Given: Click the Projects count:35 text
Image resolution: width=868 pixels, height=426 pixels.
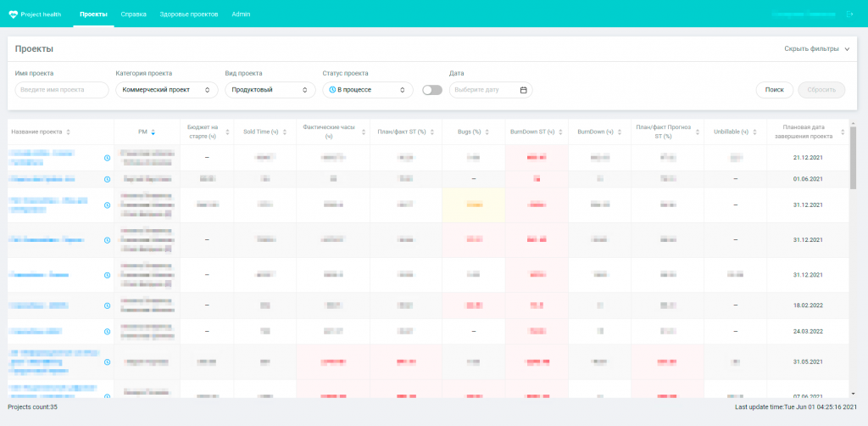Looking at the screenshot, I should (33, 407).
